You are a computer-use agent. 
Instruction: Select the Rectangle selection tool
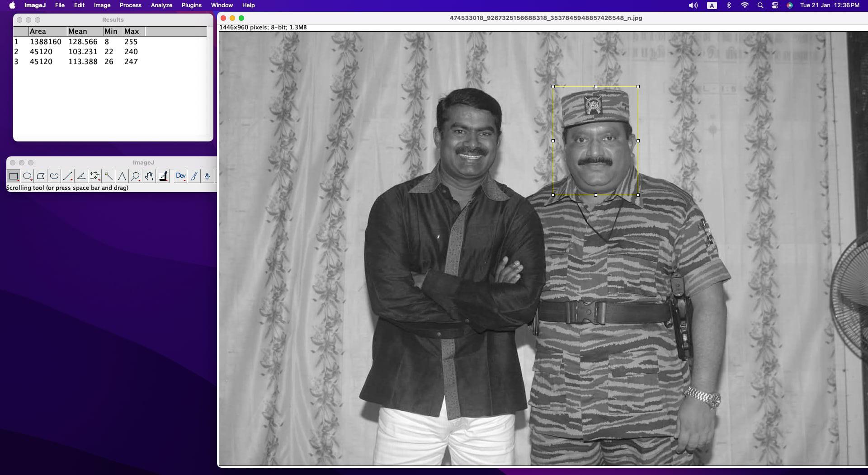pos(14,176)
